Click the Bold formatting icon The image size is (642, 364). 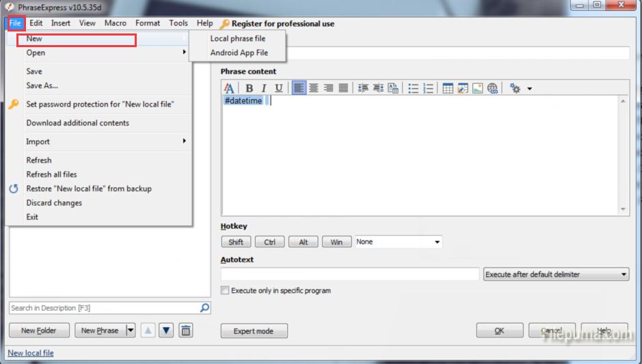[x=250, y=88]
